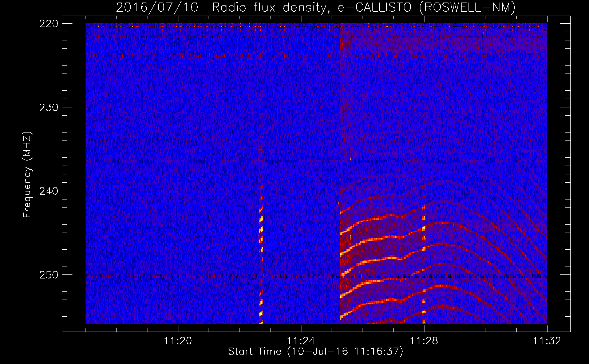Click the 11:20 time axis label
Screen dimensions: 589x364
178,341
